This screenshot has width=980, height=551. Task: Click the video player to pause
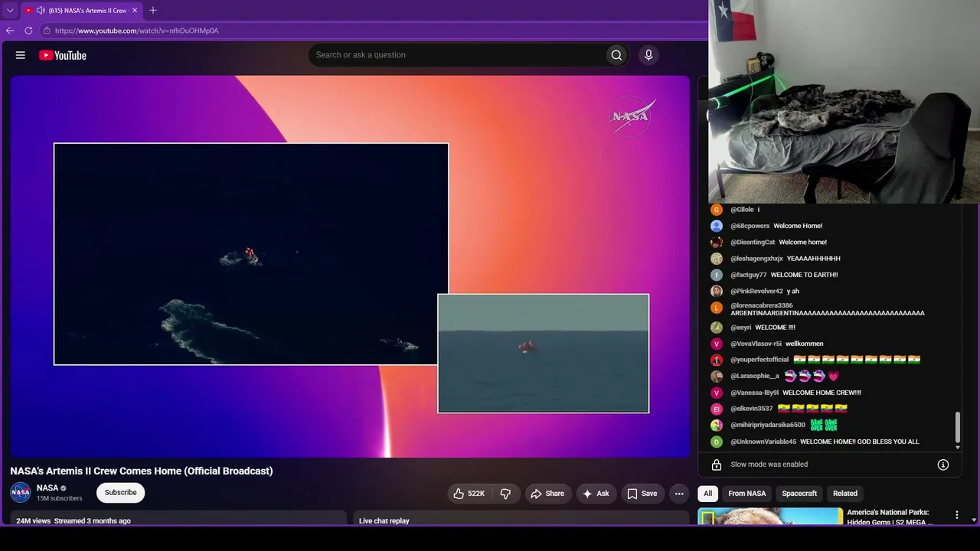click(350, 266)
